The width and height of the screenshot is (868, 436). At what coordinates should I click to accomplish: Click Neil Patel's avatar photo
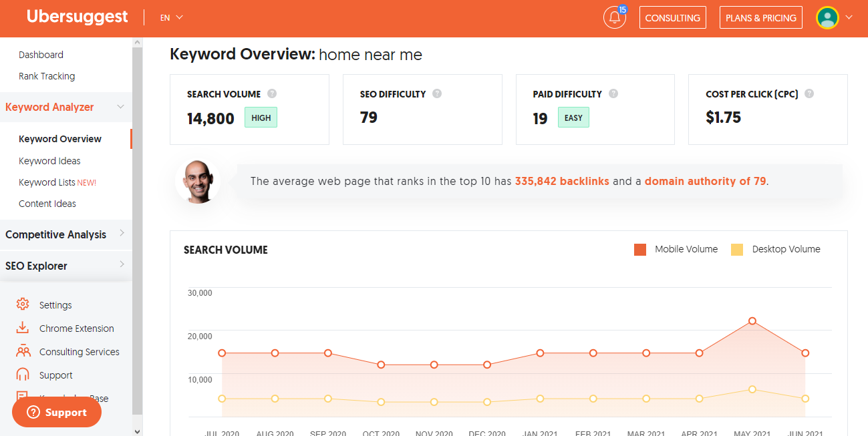click(198, 181)
